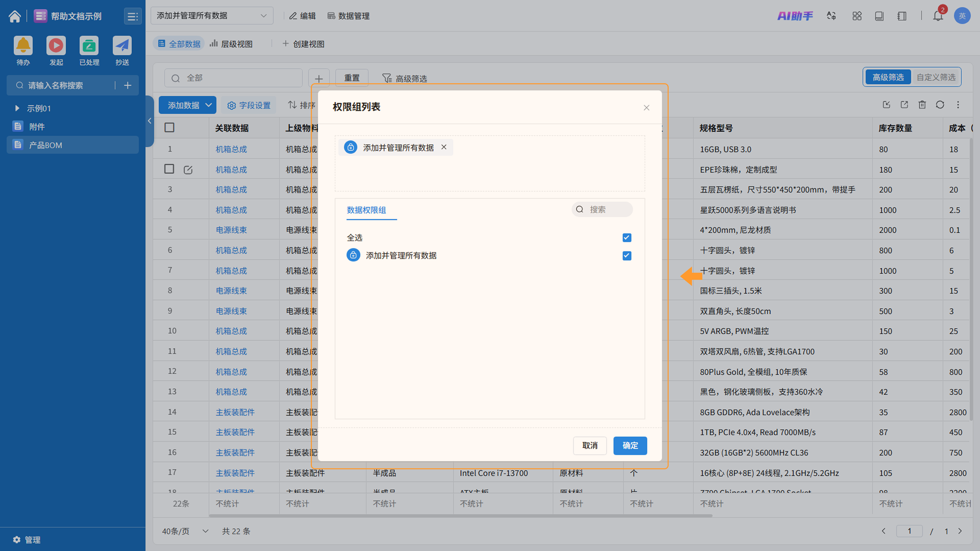This screenshot has height=551, width=980.
Task: Click the 取消 button in dialog
Action: (x=590, y=445)
